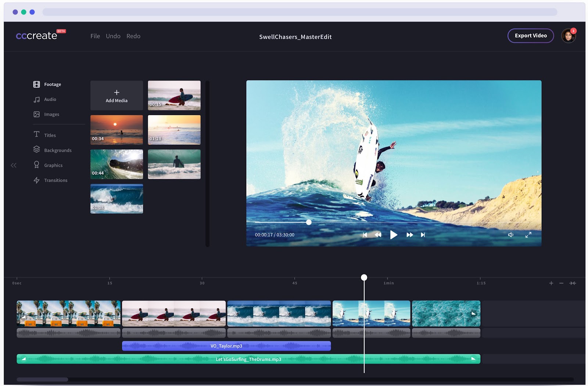Skip to the start of the video
The height and width of the screenshot is (386, 588).
365,235
